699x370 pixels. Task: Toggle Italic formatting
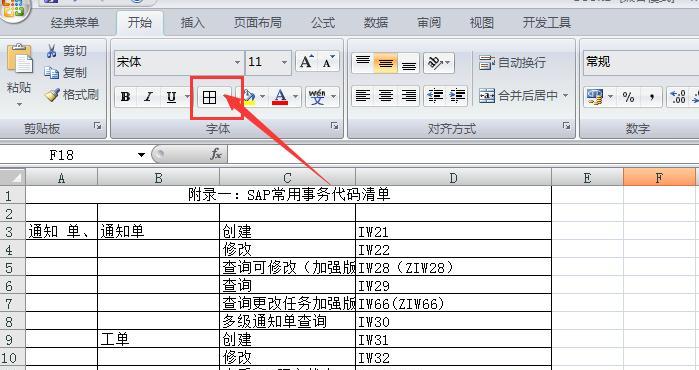pos(148,97)
